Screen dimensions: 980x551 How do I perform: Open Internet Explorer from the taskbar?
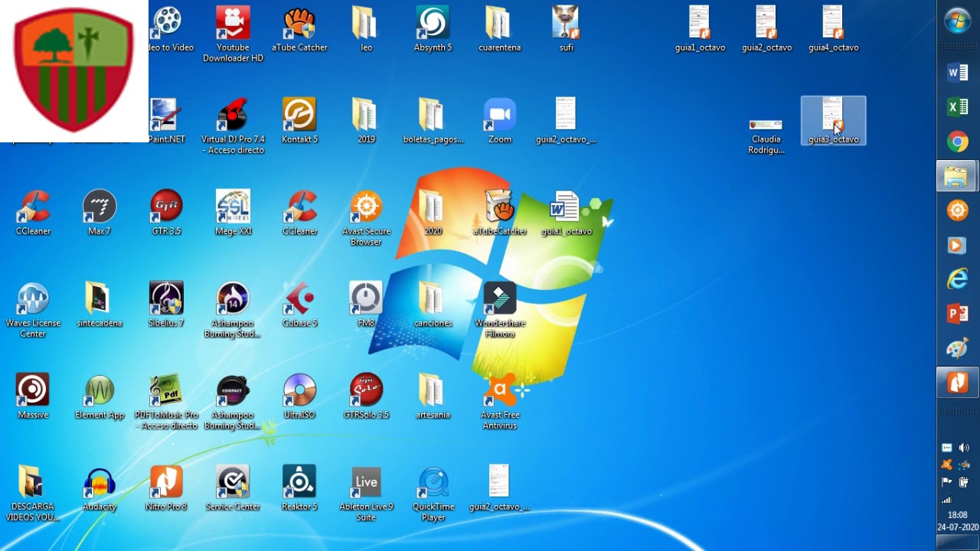click(958, 279)
